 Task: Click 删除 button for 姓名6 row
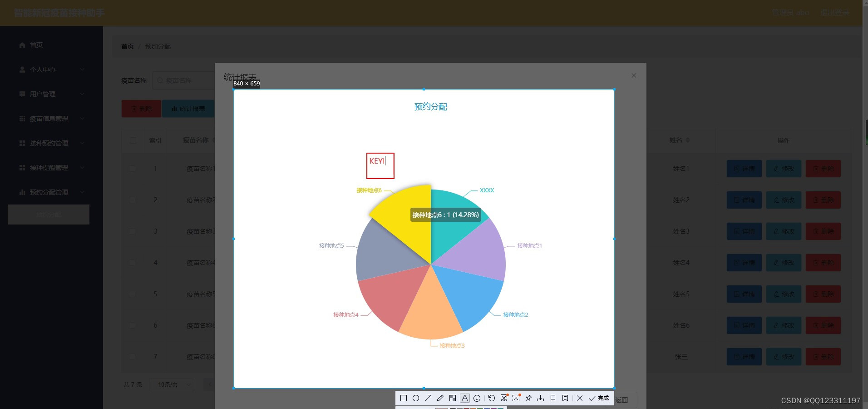click(823, 325)
